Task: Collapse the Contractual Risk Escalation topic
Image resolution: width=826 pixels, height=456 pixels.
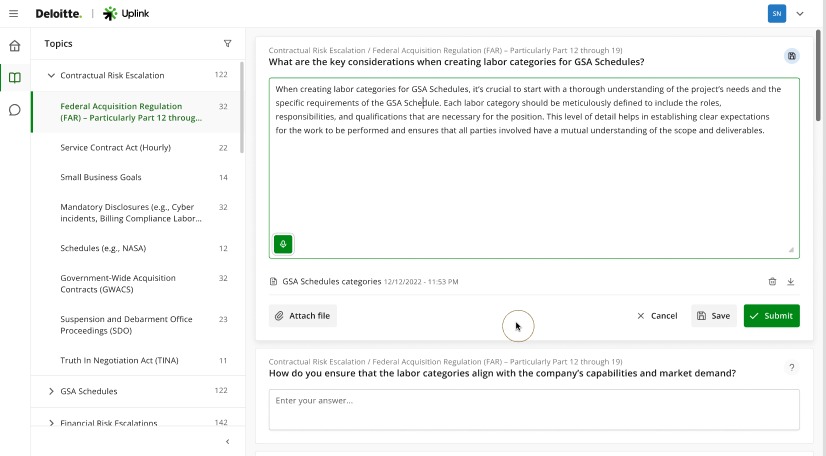Action: click(x=51, y=75)
